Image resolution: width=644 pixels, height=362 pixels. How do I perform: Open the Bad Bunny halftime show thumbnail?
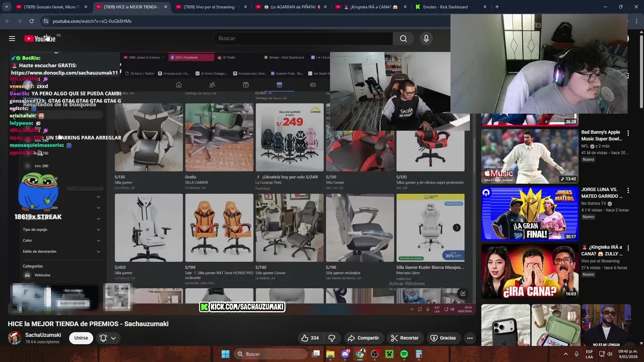pos(530,156)
